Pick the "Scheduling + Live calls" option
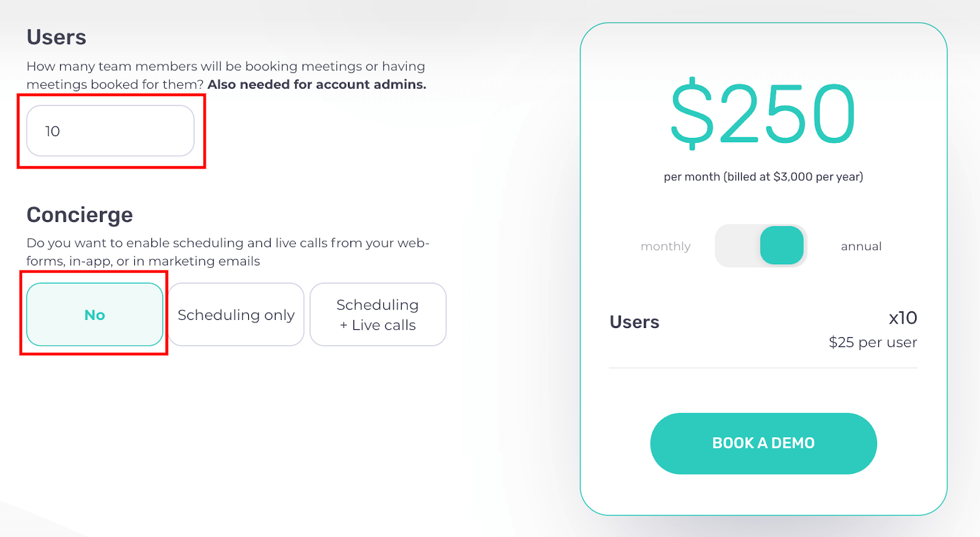Image resolution: width=980 pixels, height=537 pixels. pos(378,314)
